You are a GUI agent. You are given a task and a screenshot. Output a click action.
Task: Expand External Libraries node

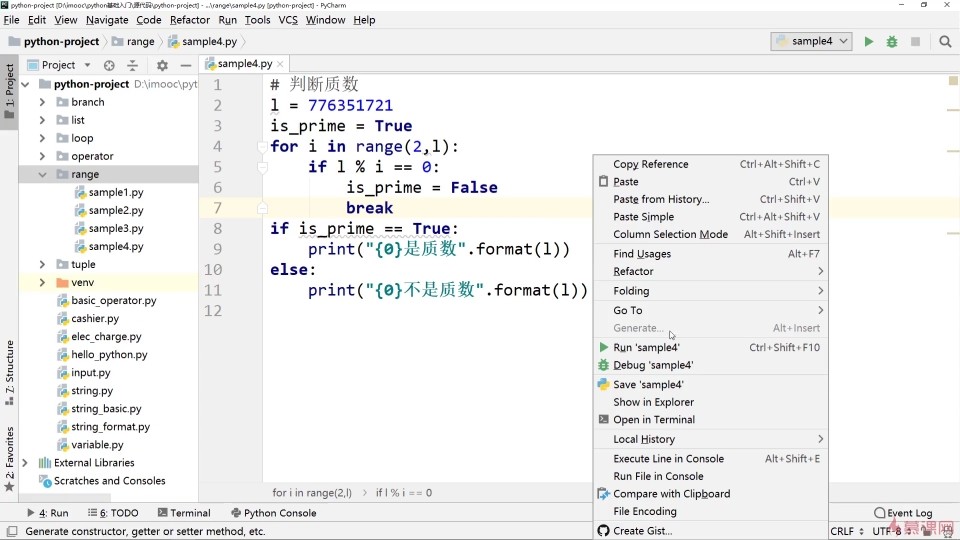(x=25, y=463)
